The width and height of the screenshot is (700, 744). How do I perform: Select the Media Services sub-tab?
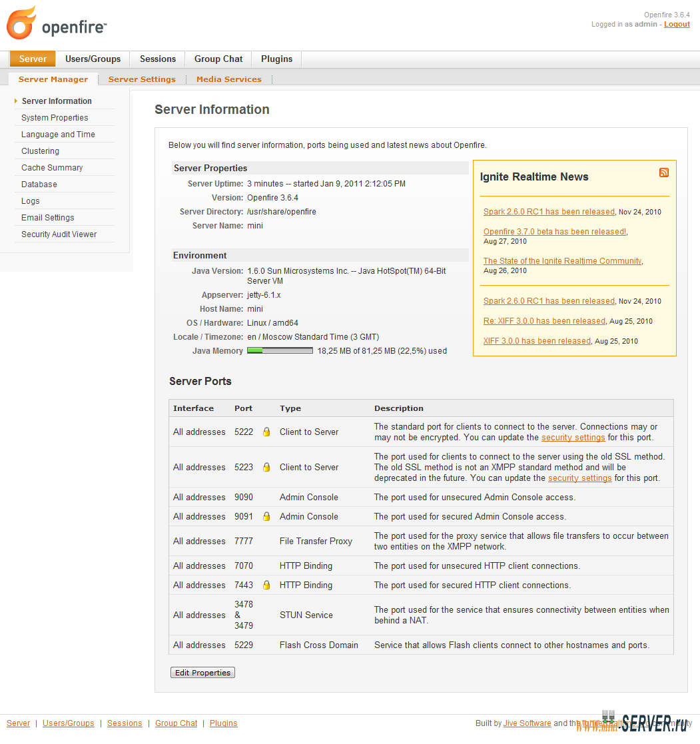228,79
